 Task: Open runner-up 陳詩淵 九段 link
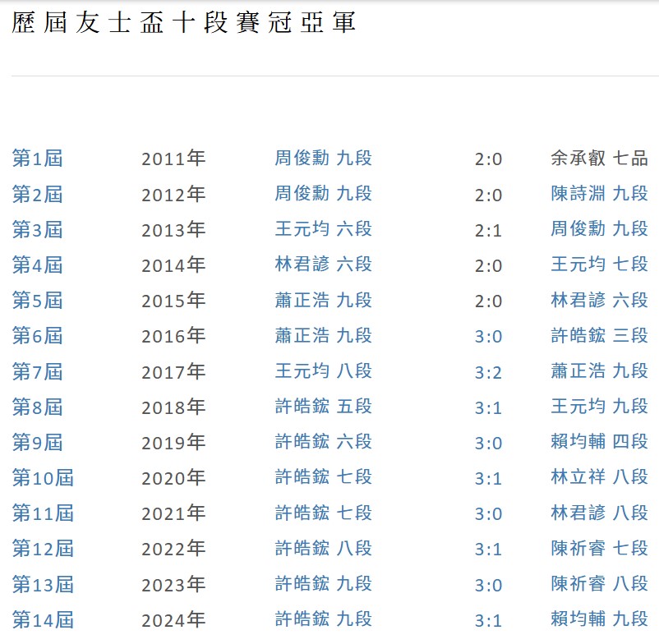599,194
